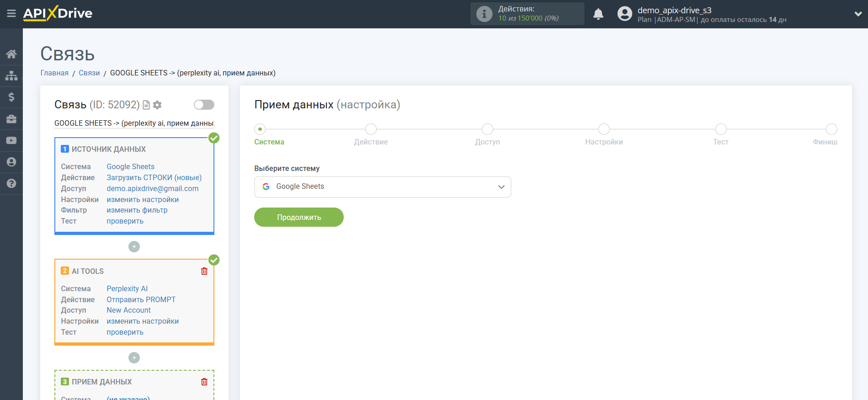Open the profile icon in sidebar
868x400 pixels.
click(x=11, y=162)
